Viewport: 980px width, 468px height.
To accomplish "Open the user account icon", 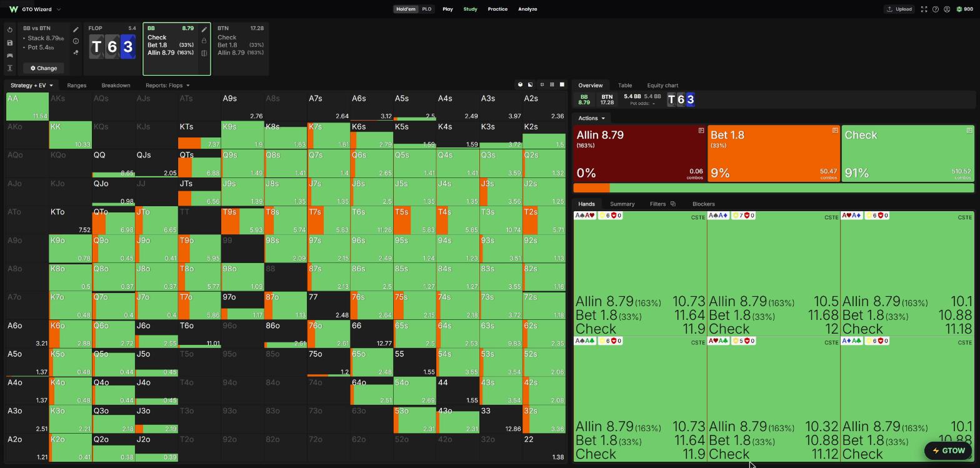I will (947, 9).
